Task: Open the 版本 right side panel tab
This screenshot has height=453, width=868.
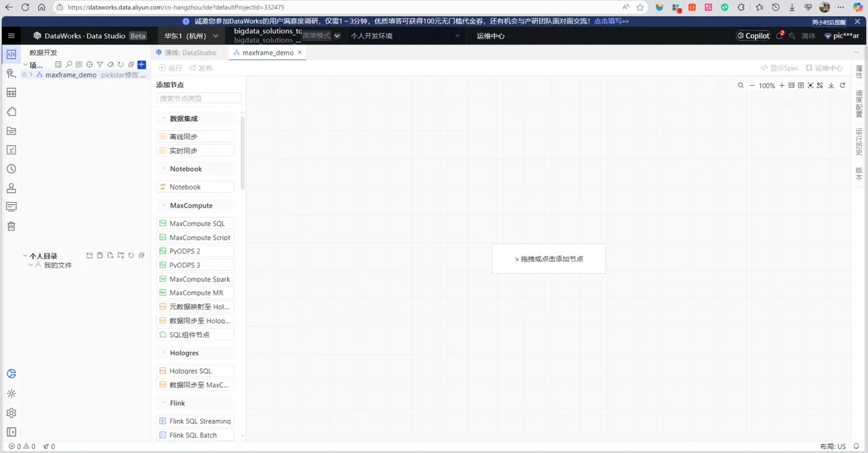Action: tap(859, 174)
